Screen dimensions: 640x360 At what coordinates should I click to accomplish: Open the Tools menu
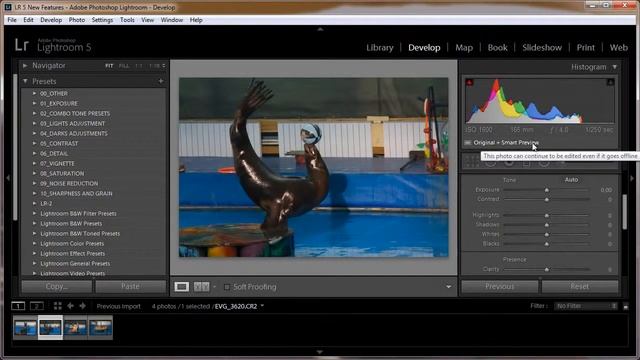(127, 20)
